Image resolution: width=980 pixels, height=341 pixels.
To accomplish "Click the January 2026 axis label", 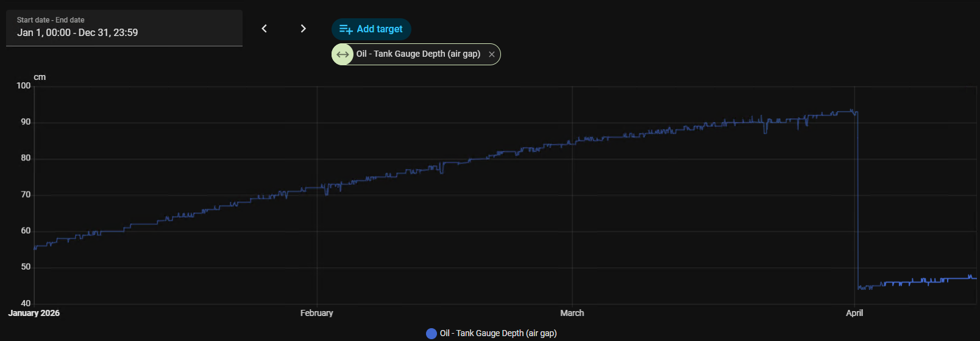I will [34, 313].
